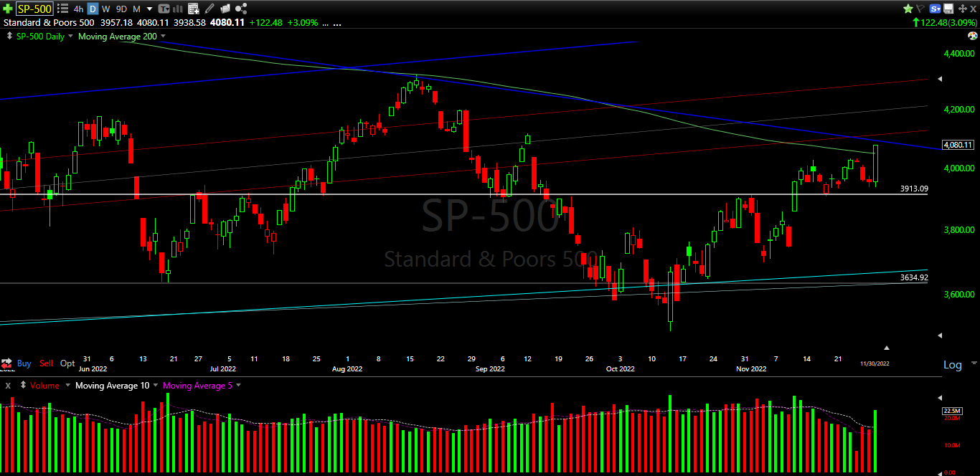The height and width of the screenshot is (476, 980).
Task: Click the Oct 2022 label on time axis
Action: 620,369
